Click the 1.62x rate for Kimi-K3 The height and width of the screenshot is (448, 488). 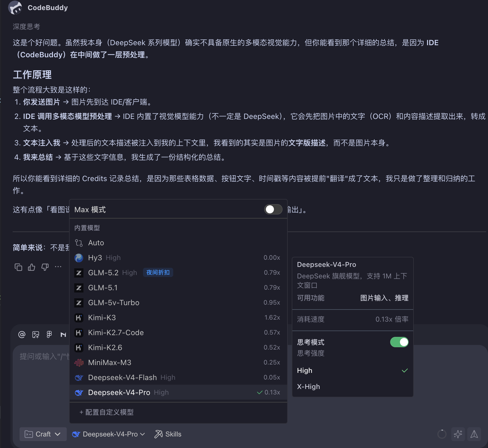tap(272, 318)
